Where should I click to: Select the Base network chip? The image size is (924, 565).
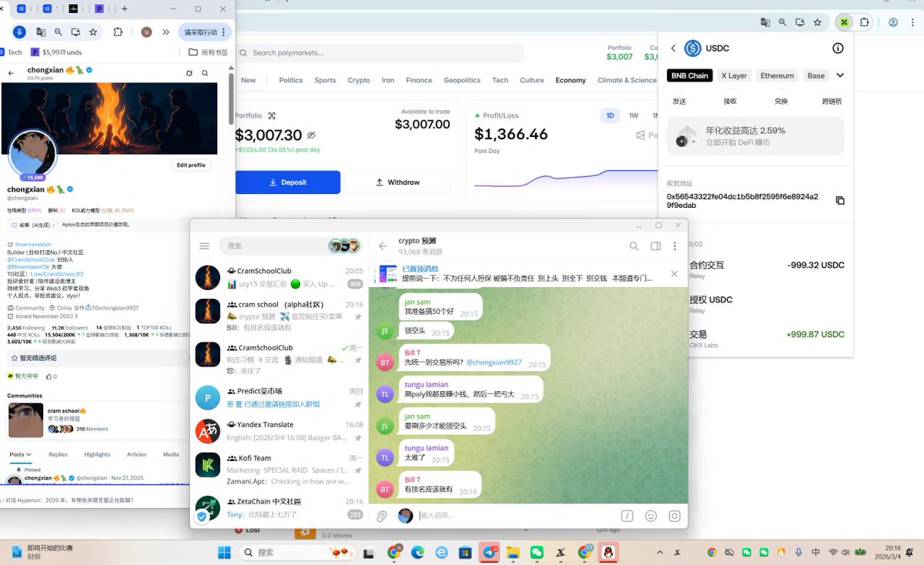click(x=815, y=75)
